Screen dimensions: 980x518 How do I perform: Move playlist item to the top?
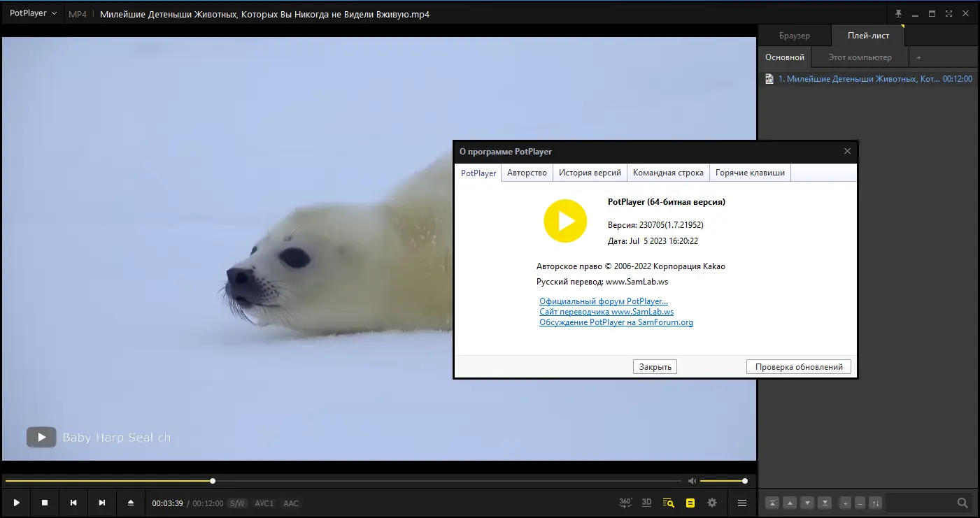coord(772,503)
